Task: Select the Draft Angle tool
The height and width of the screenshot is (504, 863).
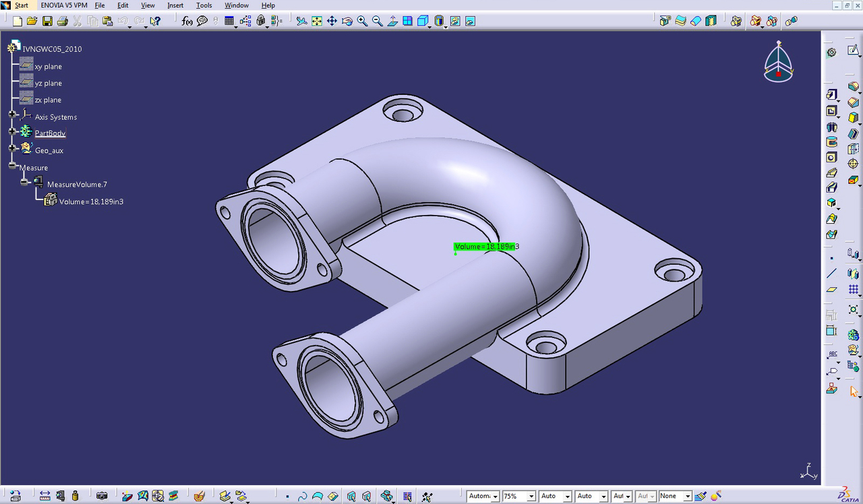Action: [852, 118]
